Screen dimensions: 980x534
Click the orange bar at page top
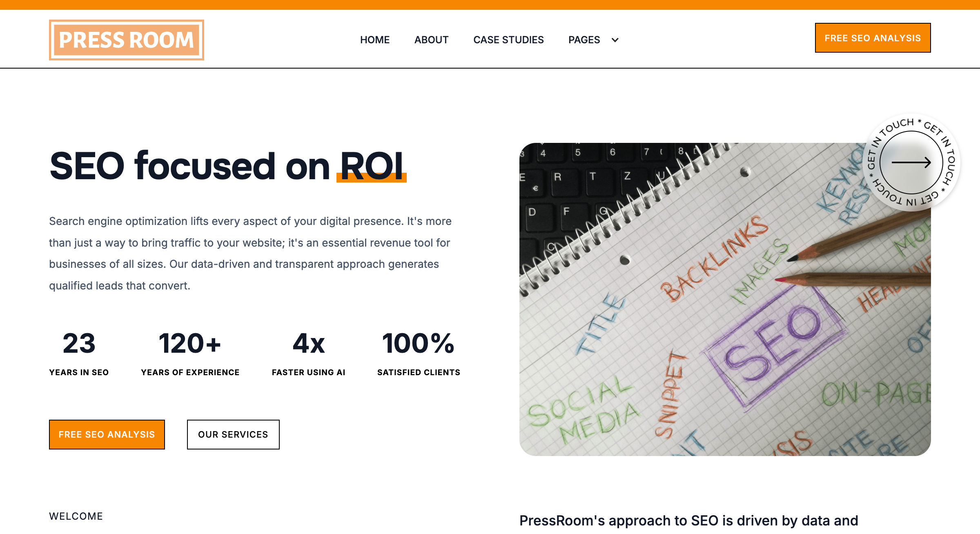(490, 4)
